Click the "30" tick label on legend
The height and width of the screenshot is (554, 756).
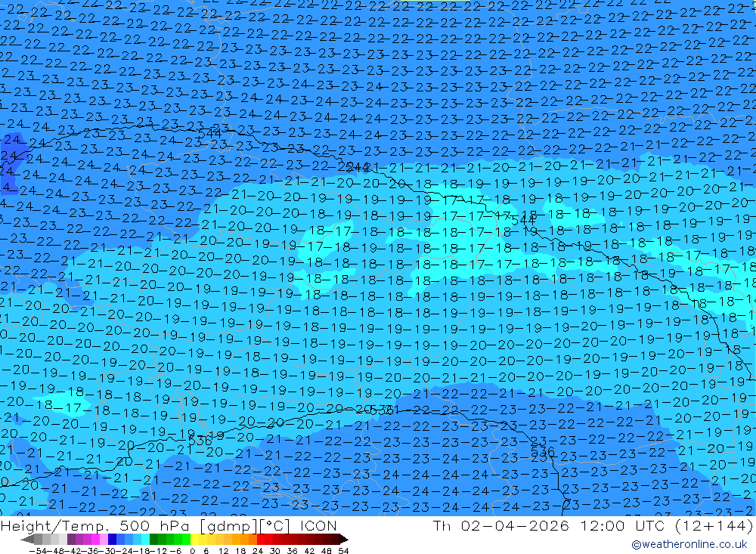tap(275, 551)
